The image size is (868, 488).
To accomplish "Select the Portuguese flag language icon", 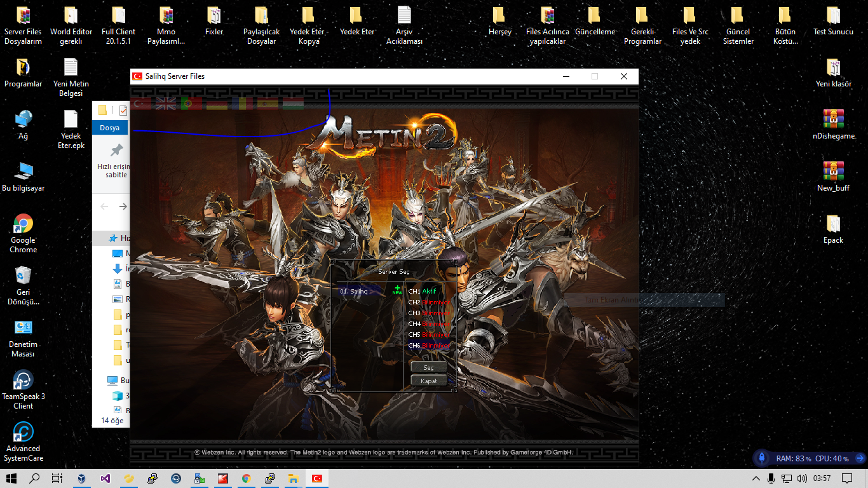I will click(191, 104).
